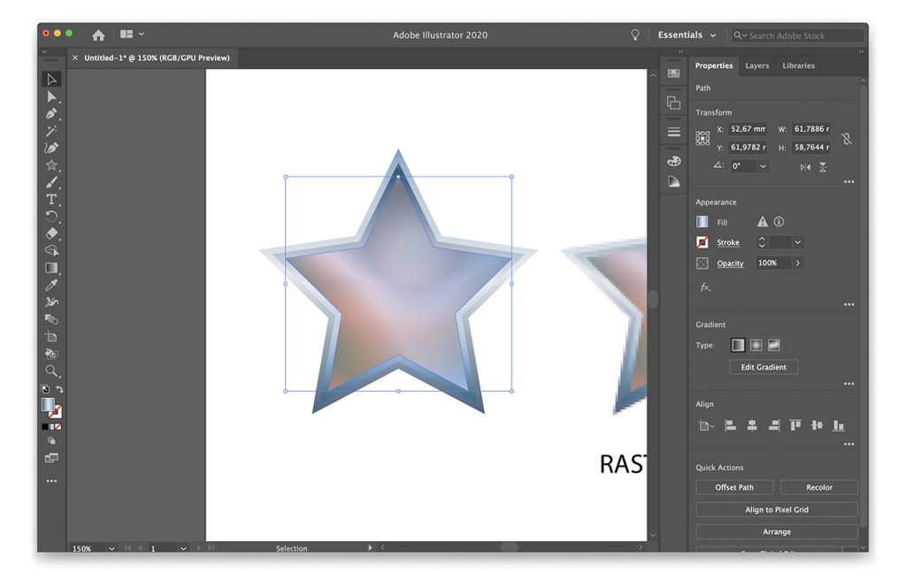The height and width of the screenshot is (588, 906).
Task: Select the Type tool
Action: [x=51, y=199]
